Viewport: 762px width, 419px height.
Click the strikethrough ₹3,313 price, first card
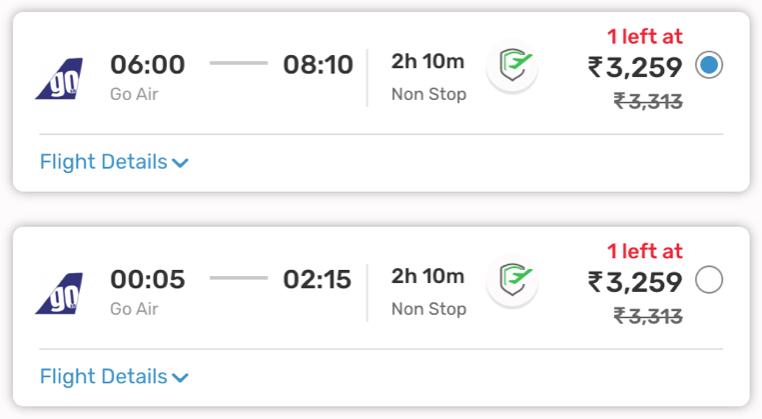[x=648, y=101]
